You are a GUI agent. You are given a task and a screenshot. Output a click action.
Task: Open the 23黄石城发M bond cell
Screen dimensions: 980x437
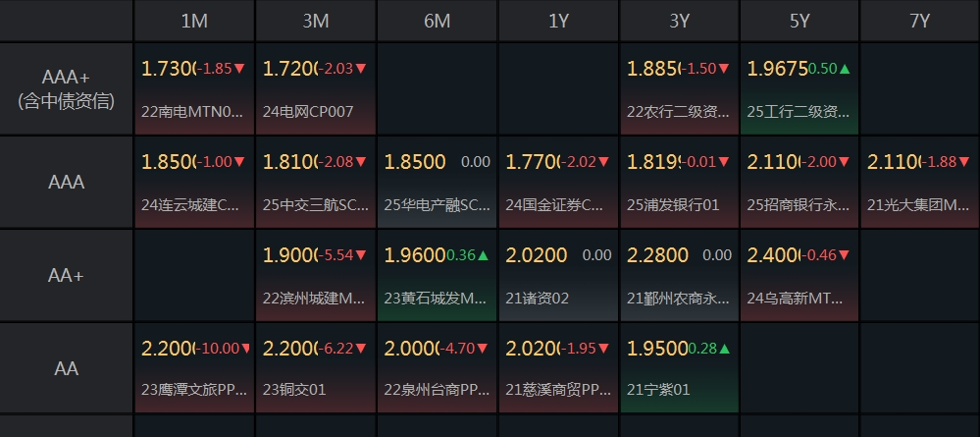[x=437, y=276]
